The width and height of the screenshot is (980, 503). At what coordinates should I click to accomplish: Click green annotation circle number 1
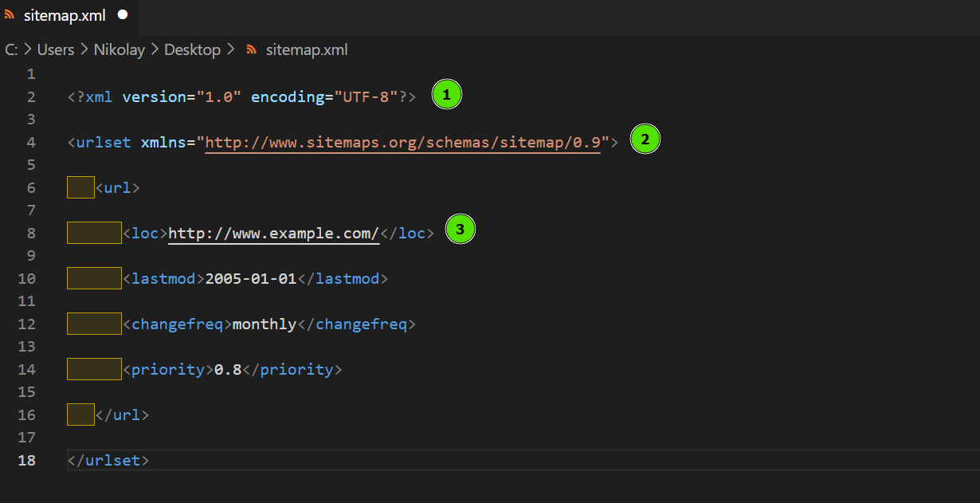click(x=446, y=96)
